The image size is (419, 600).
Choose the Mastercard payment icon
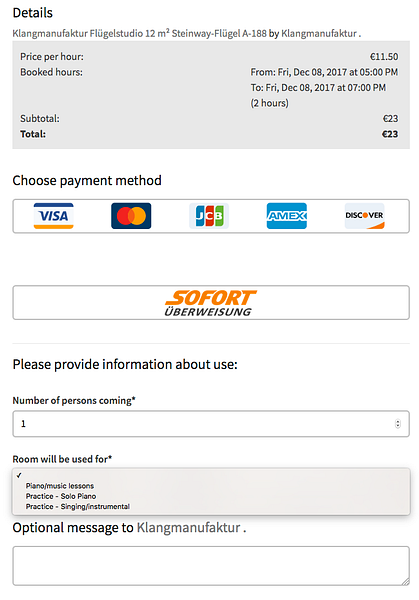(131, 216)
